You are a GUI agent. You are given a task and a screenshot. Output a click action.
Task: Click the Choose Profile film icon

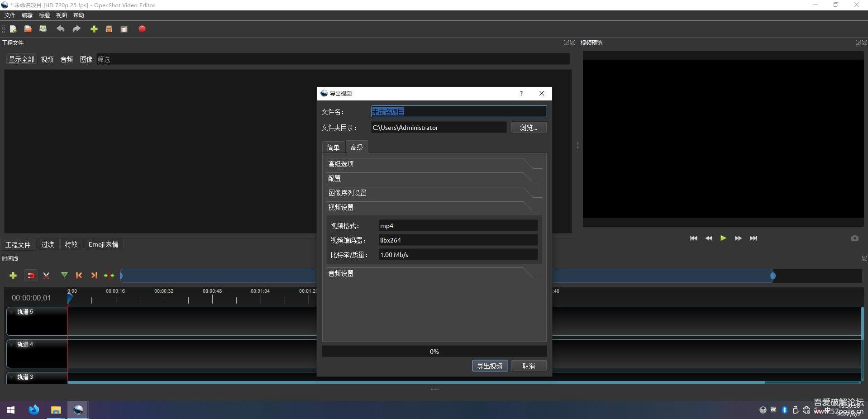coord(109,29)
